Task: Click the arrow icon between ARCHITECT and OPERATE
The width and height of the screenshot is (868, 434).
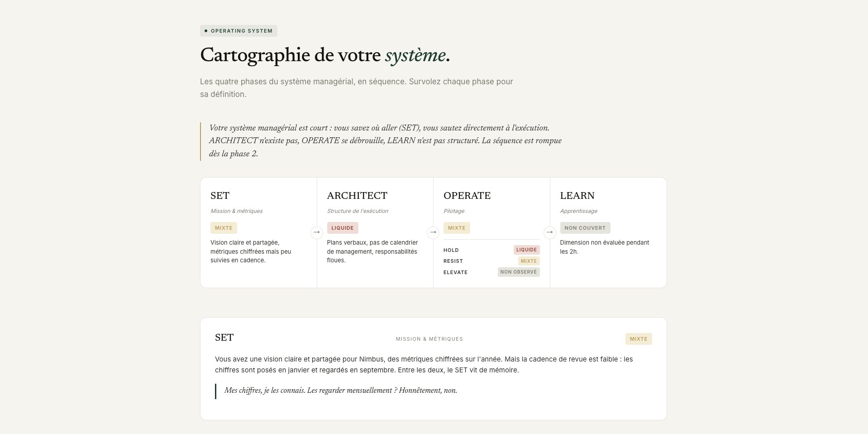Action: coord(433,232)
